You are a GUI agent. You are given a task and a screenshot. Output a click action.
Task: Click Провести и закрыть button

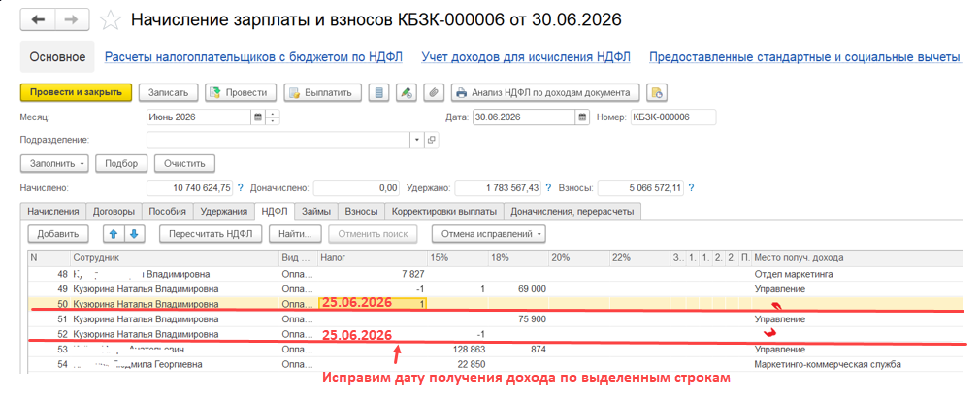click(77, 92)
